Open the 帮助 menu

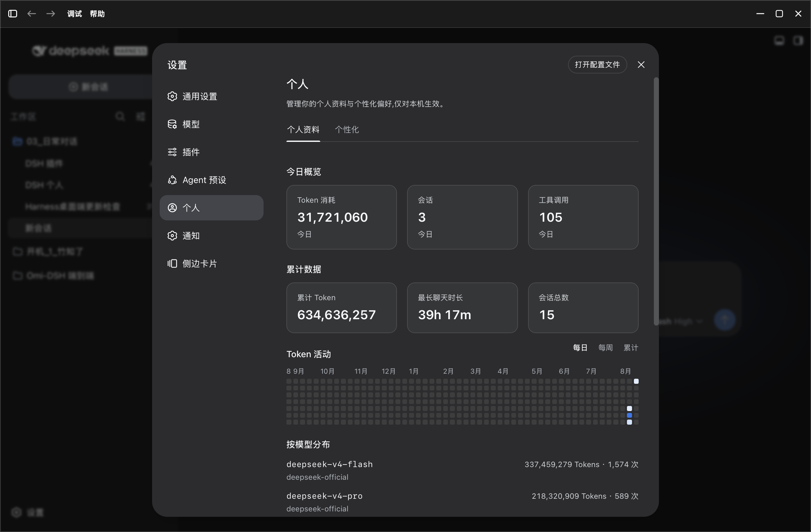97,14
